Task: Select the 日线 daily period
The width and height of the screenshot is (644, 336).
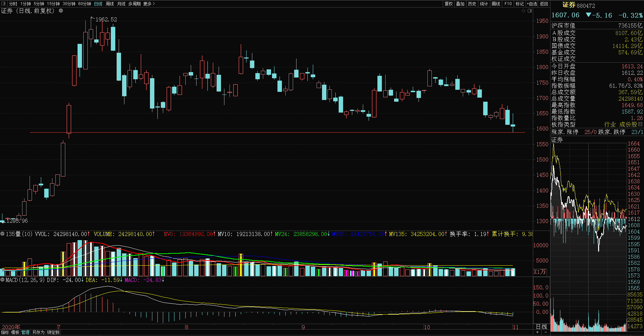Action: (x=98, y=4)
